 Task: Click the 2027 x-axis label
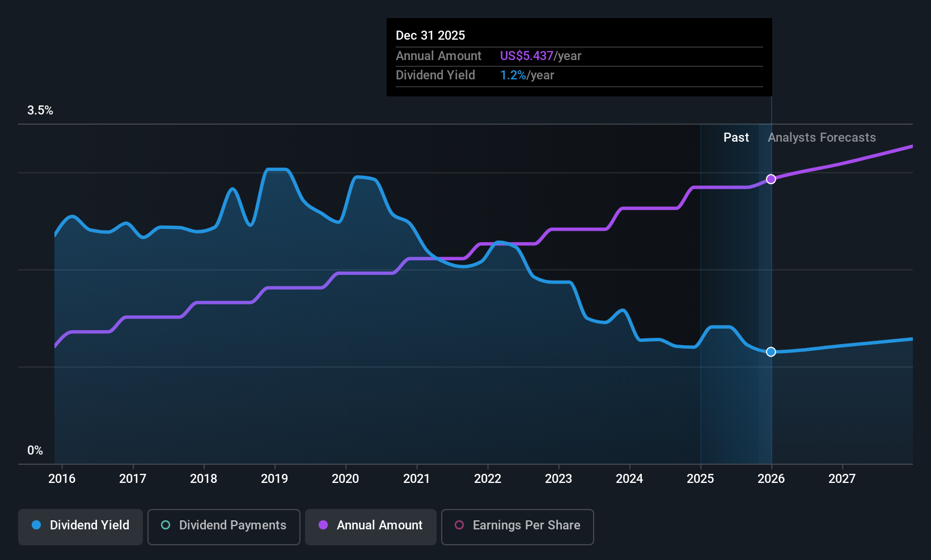[842, 478]
